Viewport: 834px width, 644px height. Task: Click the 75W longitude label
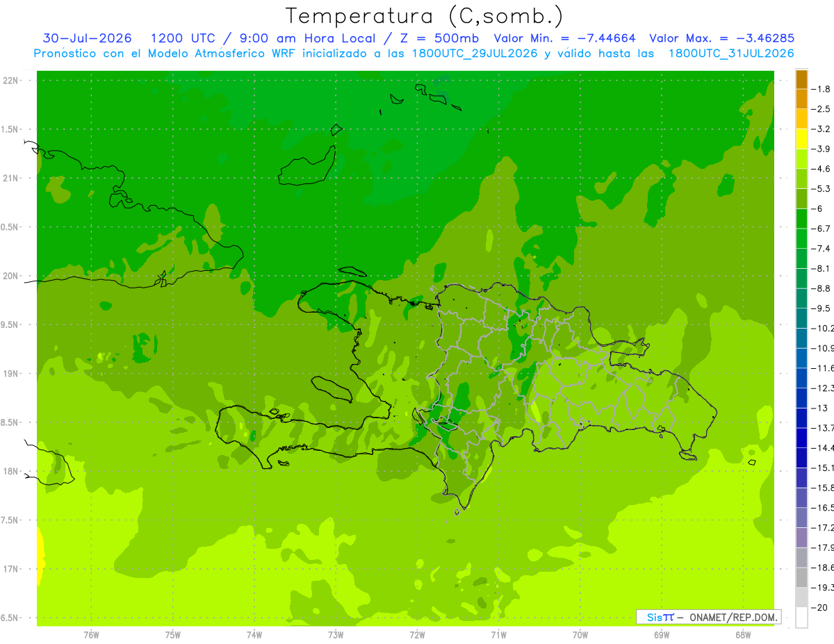(172, 635)
